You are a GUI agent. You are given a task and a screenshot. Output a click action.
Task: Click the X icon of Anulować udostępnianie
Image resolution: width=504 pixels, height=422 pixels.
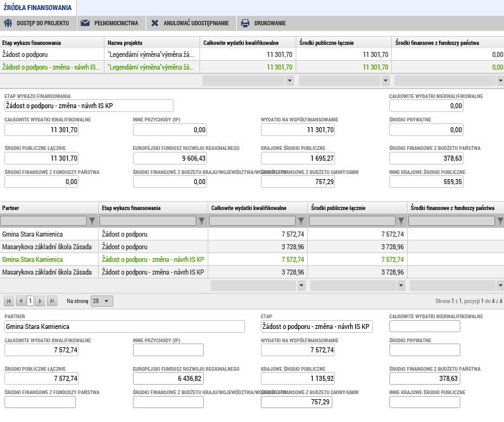[x=154, y=23]
